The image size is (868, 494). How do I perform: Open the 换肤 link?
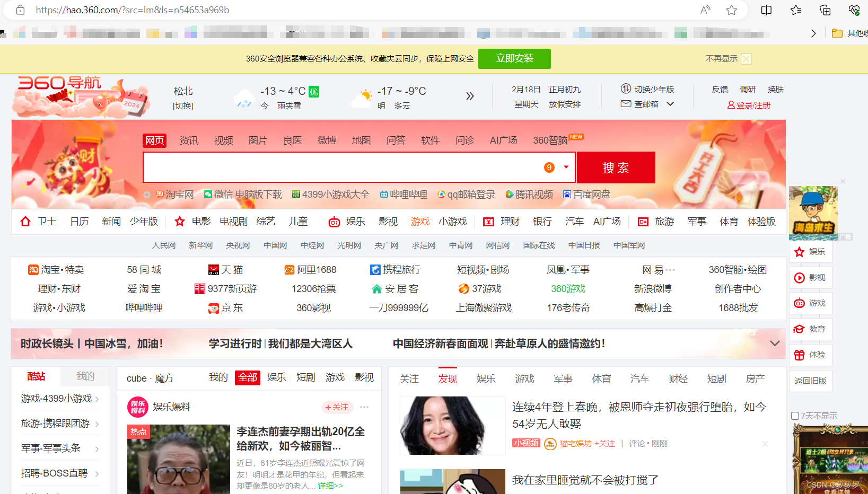(775, 90)
